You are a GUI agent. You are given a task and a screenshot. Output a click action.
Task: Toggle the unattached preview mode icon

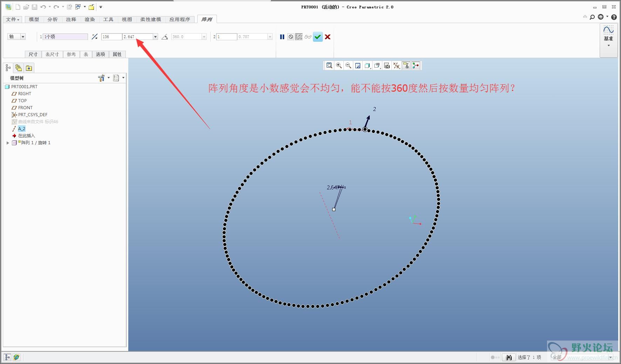coord(299,37)
